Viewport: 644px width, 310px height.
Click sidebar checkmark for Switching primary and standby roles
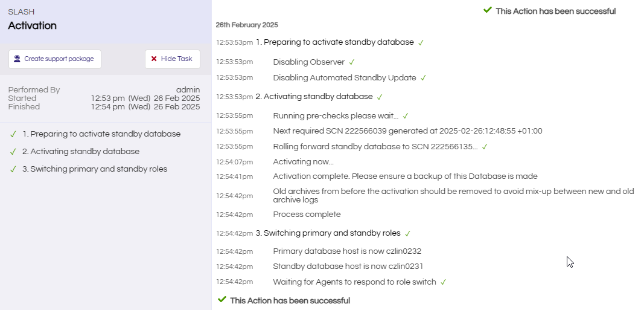[x=13, y=169]
